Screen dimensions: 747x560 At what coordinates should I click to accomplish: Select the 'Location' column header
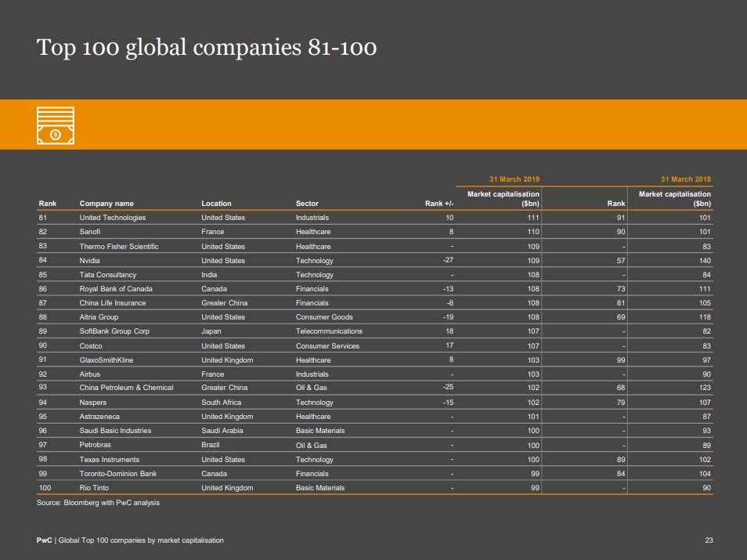click(216, 204)
